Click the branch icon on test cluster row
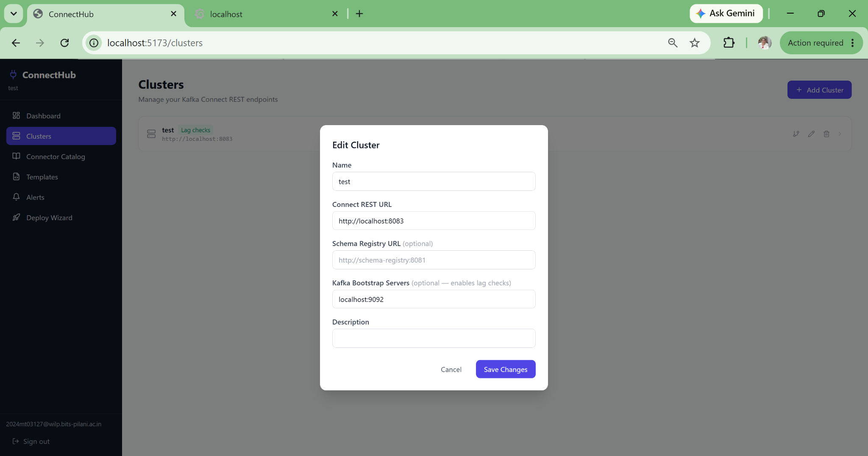868x456 pixels. (796, 134)
